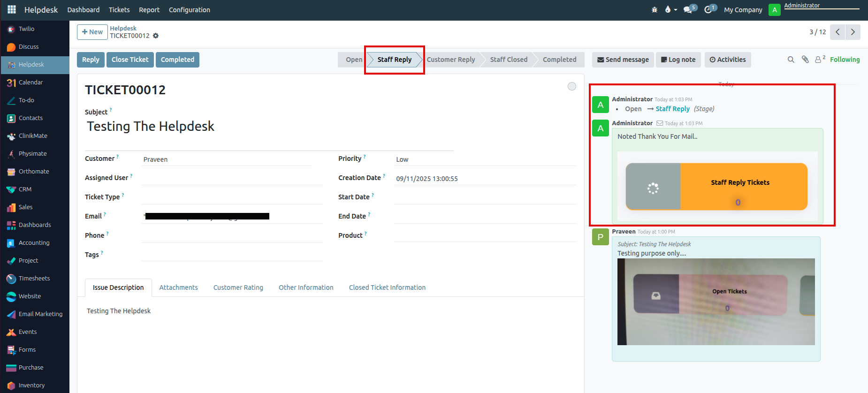Open the apps grid menu icon

click(x=12, y=9)
